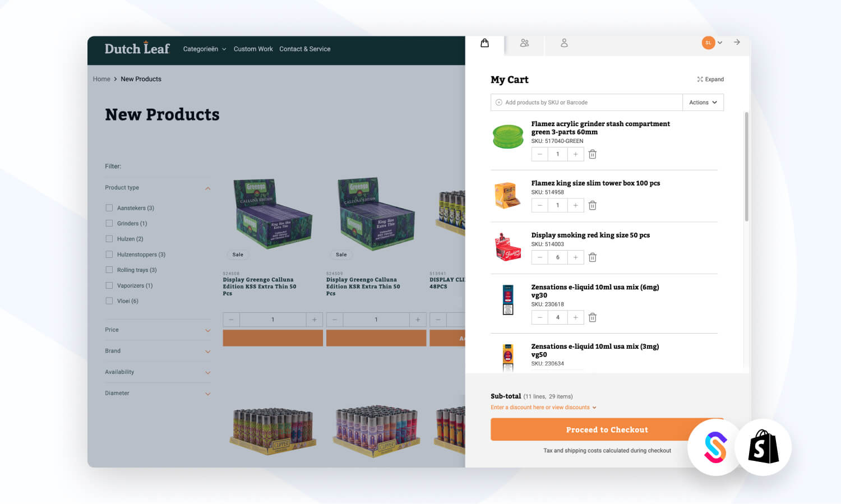Click Zensations 6mg e-liquid thumbnail
This screenshot has width=841, height=504.
click(x=508, y=299)
